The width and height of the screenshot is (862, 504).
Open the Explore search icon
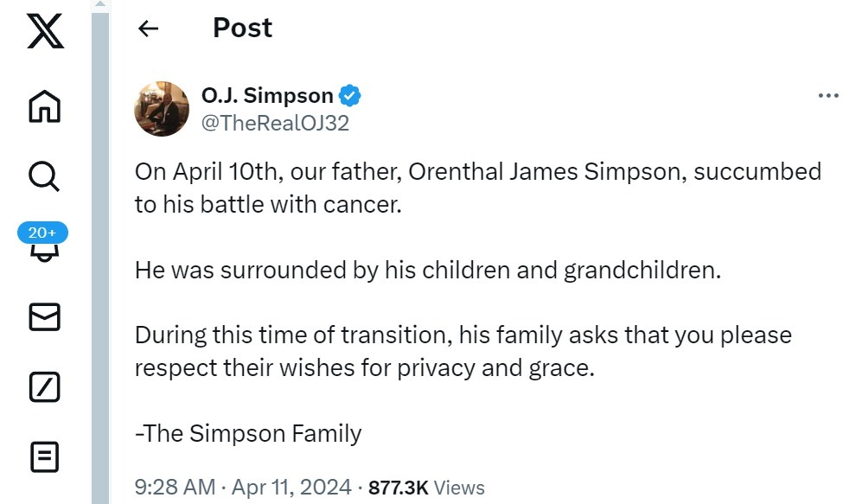[x=44, y=176]
